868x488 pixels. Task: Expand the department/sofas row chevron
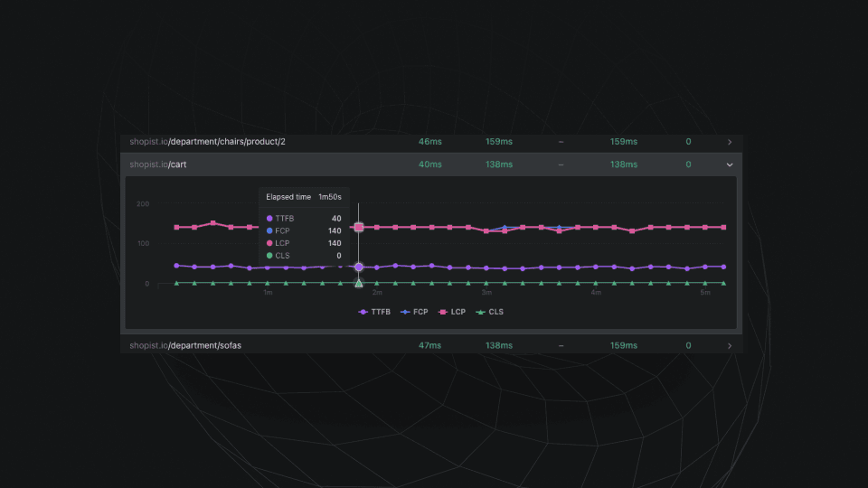[x=730, y=346]
